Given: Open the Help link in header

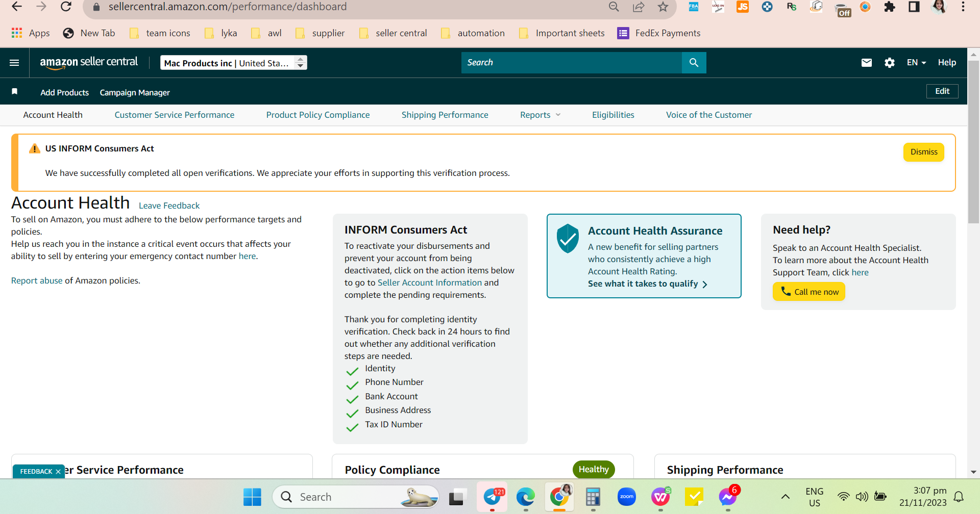Looking at the screenshot, I should tap(947, 63).
